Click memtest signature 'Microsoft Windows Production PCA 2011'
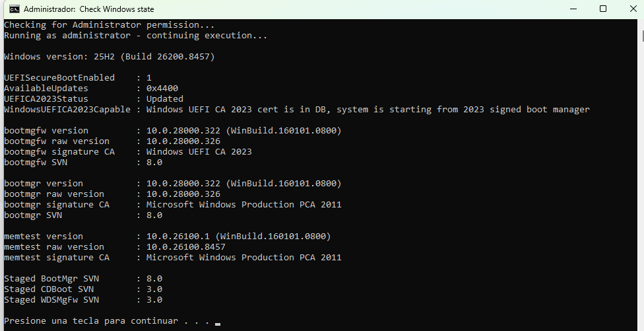Viewport: 644px width, 331px height. (243, 258)
